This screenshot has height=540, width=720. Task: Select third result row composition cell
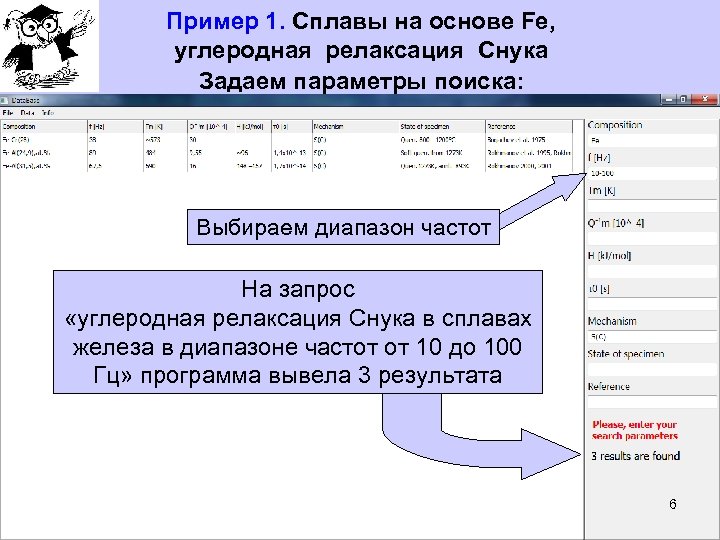(44, 166)
